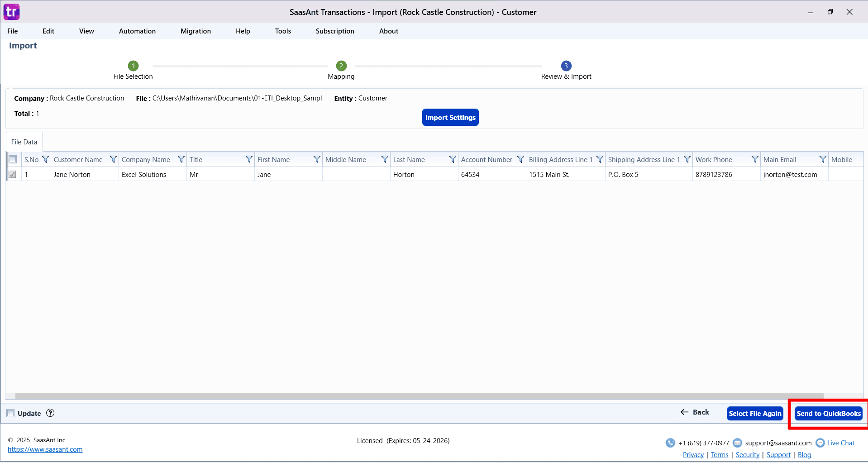The image size is (868, 463).
Task: Click the 64534 account number cell
Action: click(492, 174)
